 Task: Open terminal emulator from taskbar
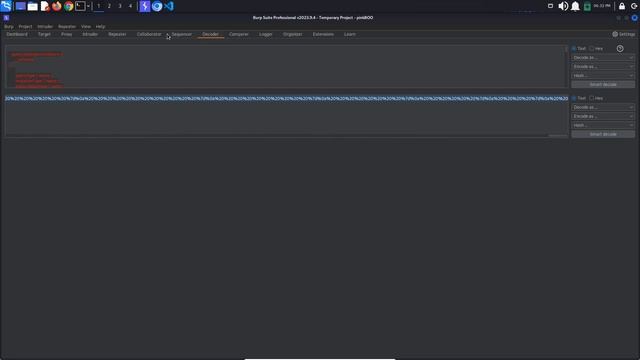click(x=80, y=6)
